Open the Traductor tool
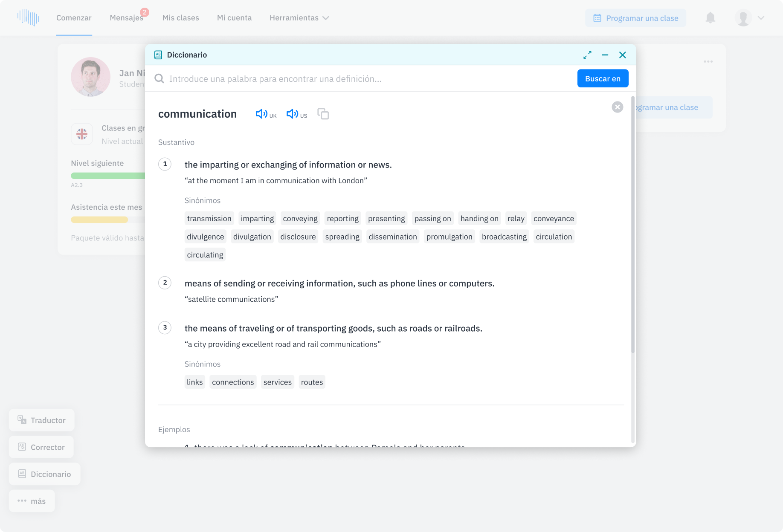Viewport: 783px width, 532px height. (x=42, y=420)
